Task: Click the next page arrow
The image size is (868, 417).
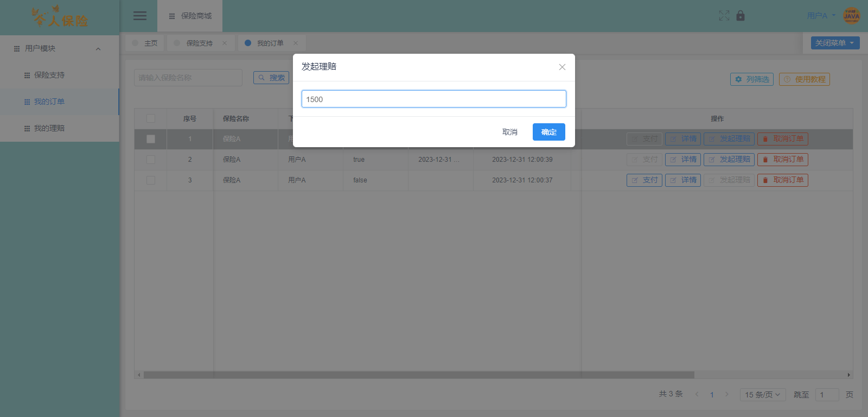Action: (727, 395)
